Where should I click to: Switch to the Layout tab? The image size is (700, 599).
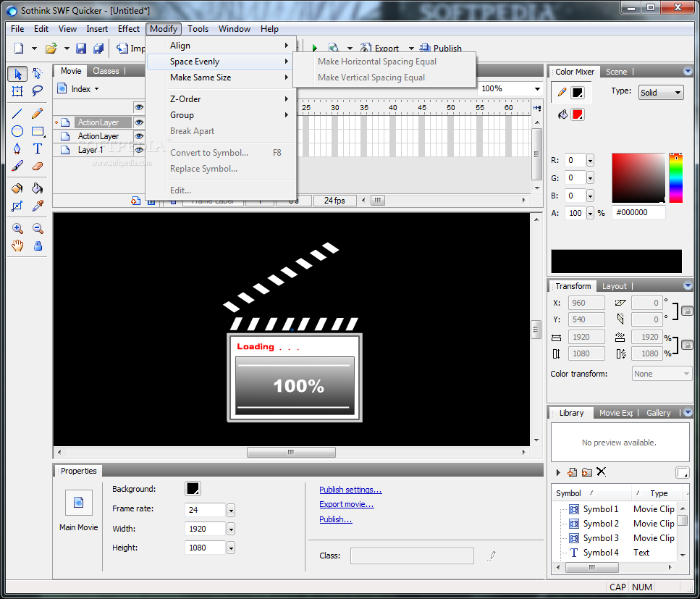point(614,286)
